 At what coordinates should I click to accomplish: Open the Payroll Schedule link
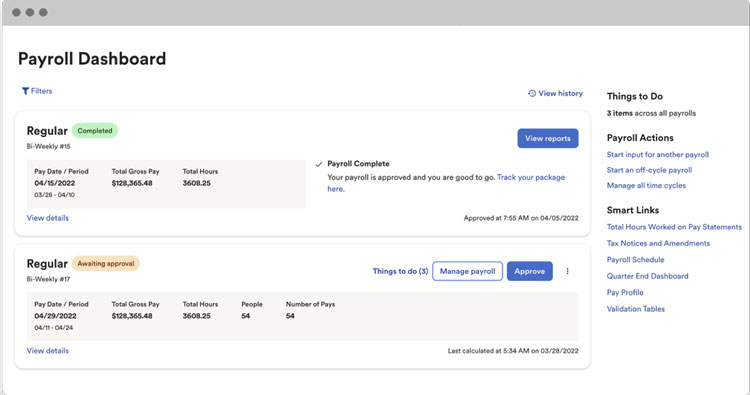(x=635, y=259)
